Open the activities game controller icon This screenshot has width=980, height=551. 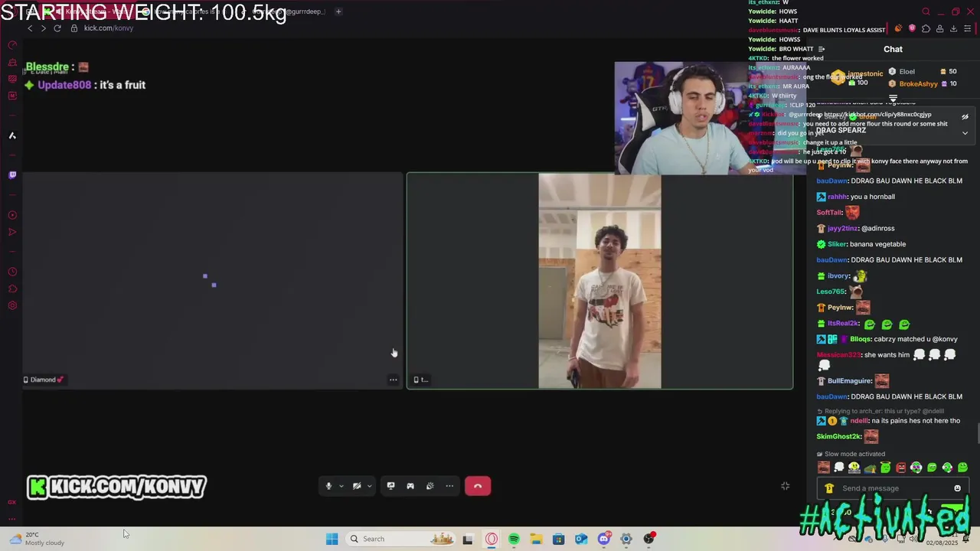click(410, 486)
